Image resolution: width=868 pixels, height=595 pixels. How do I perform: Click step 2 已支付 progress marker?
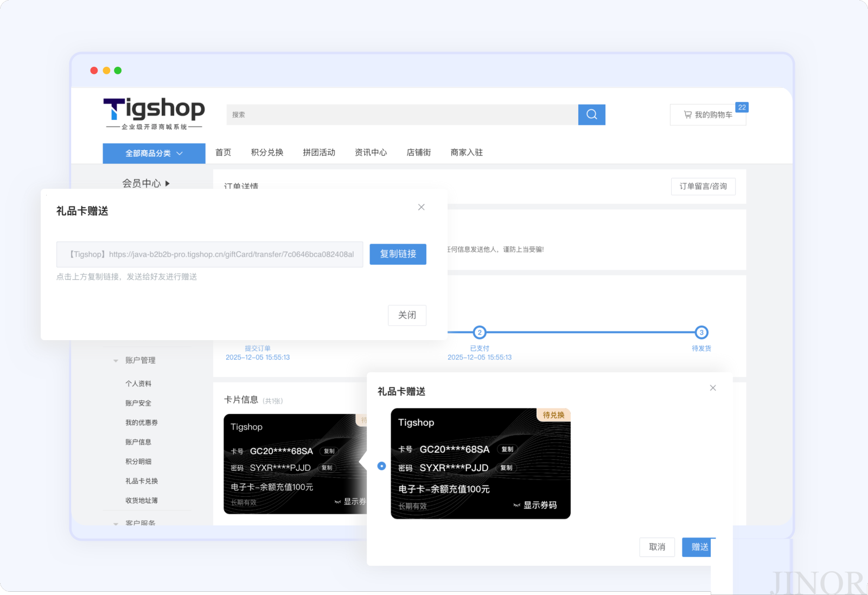pyautogui.click(x=480, y=332)
